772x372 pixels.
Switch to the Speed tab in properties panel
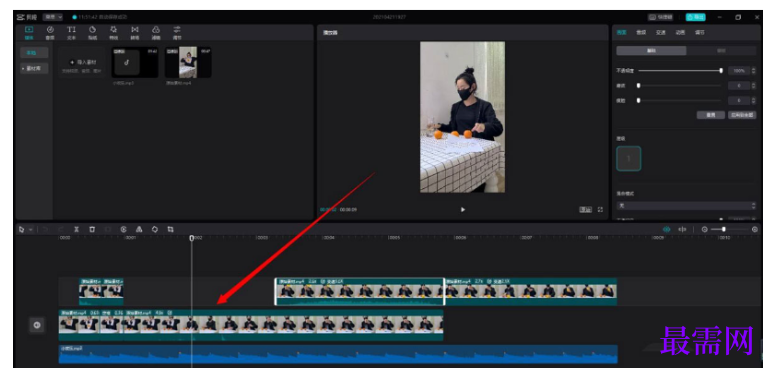[660, 32]
